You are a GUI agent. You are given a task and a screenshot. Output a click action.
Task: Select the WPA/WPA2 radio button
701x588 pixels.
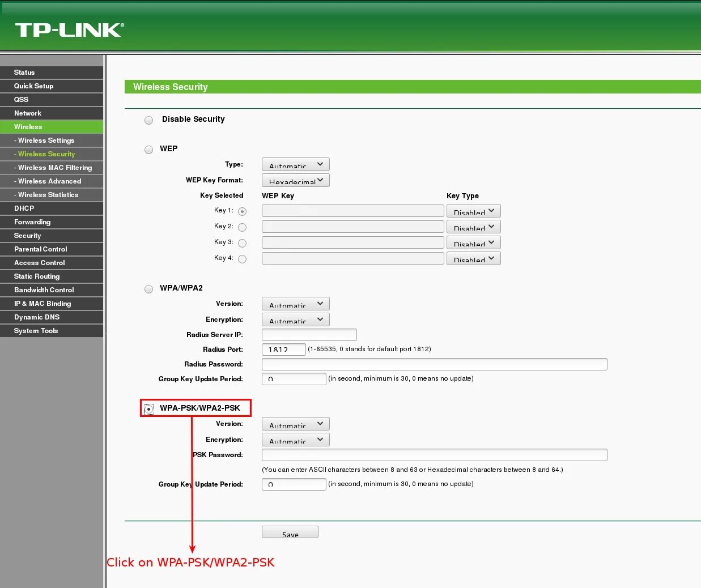click(x=149, y=289)
